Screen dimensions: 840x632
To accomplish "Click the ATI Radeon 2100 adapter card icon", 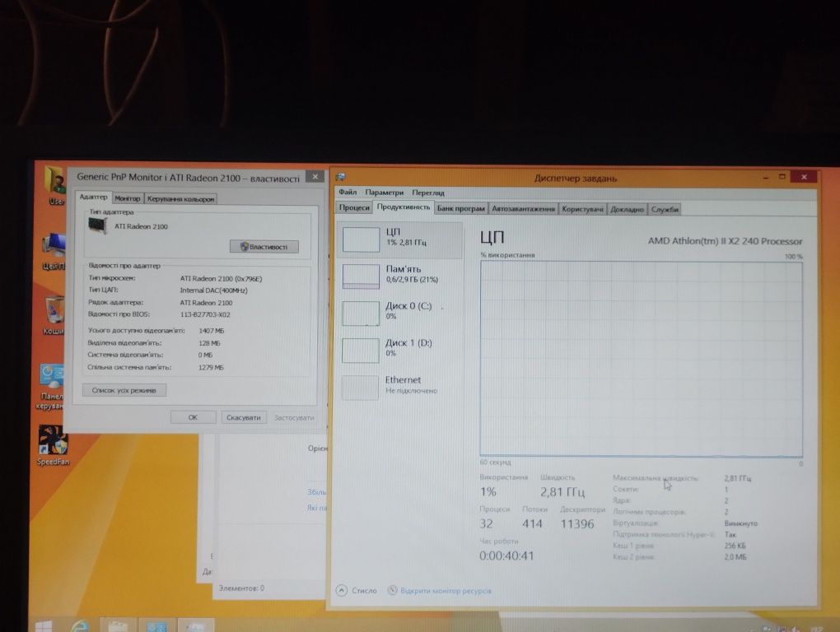I will click(98, 225).
